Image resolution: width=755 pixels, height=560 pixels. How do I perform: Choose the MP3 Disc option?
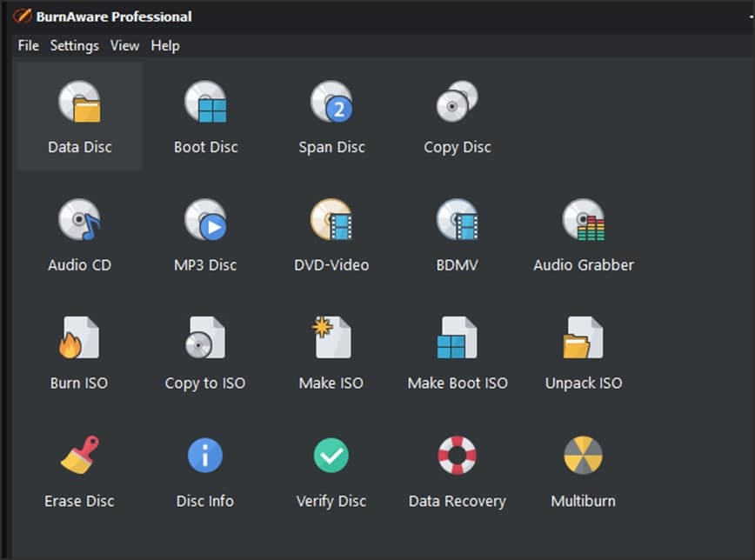click(206, 221)
